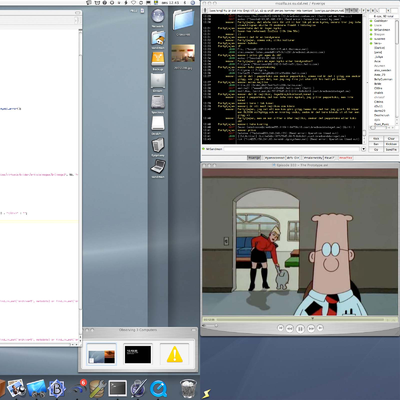Pause the QuickTime movie playback
The image size is (400, 400).
coord(300,329)
